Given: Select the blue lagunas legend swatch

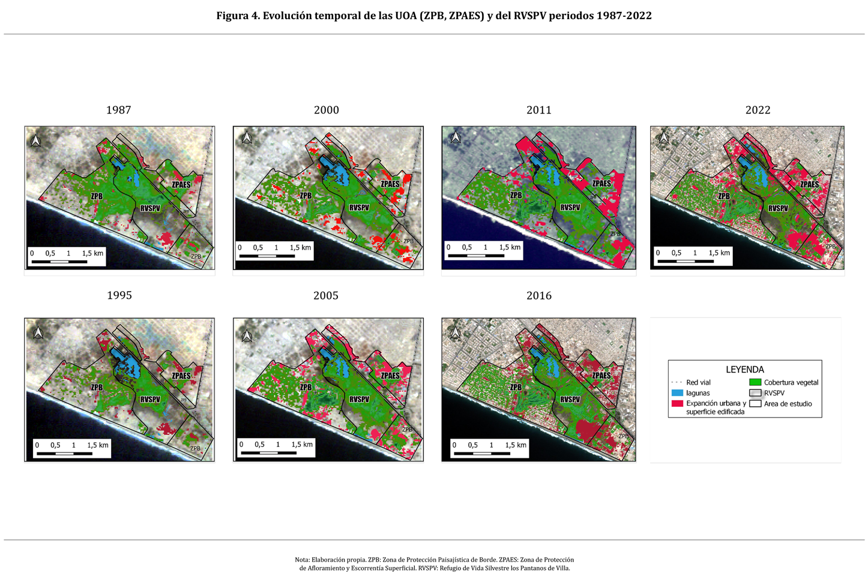Looking at the screenshot, I should point(677,393).
